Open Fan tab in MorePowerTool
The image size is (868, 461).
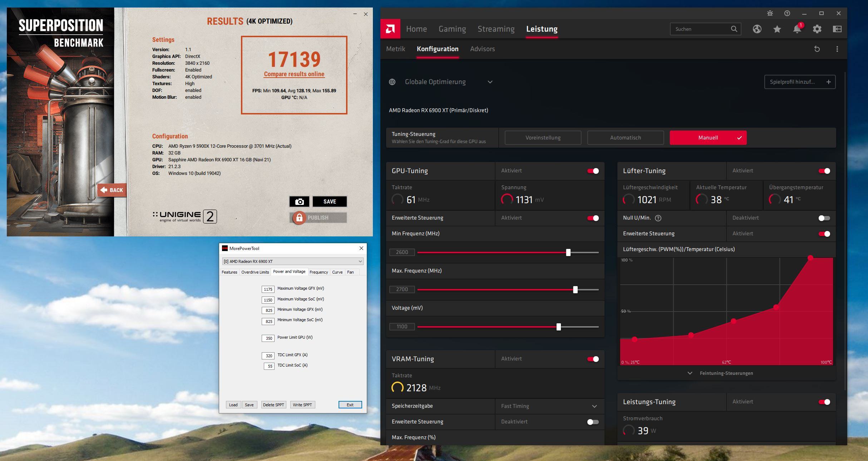(350, 272)
